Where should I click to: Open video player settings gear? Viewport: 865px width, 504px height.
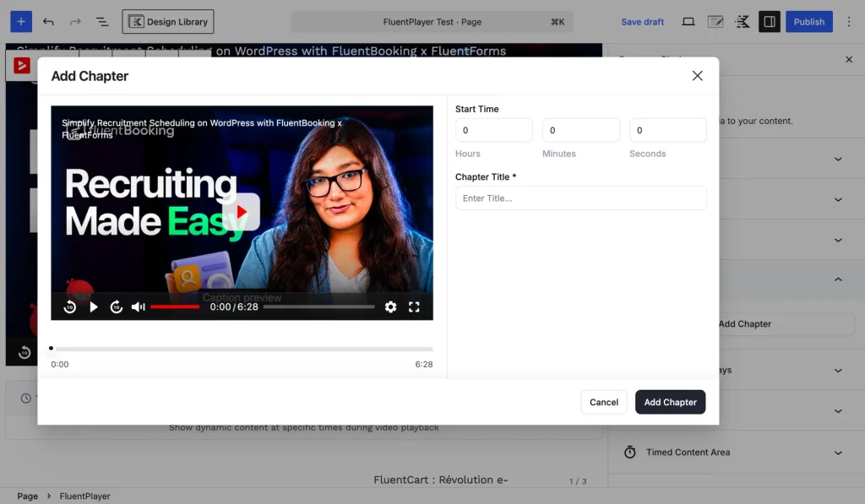tap(390, 306)
